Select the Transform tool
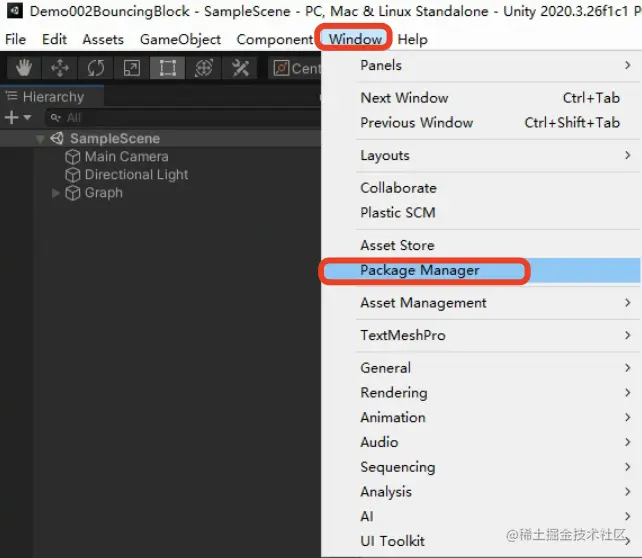The height and width of the screenshot is (558, 642). (203, 68)
